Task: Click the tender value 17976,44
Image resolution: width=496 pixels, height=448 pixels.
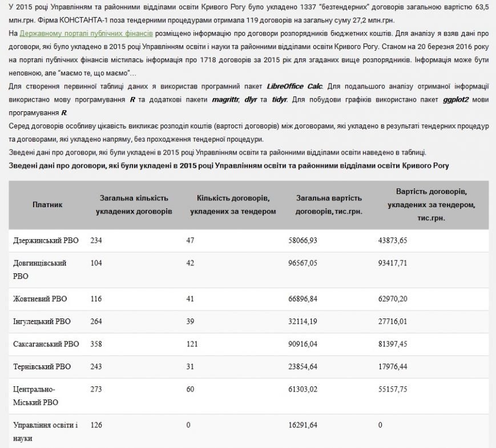Action: tap(393, 367)
